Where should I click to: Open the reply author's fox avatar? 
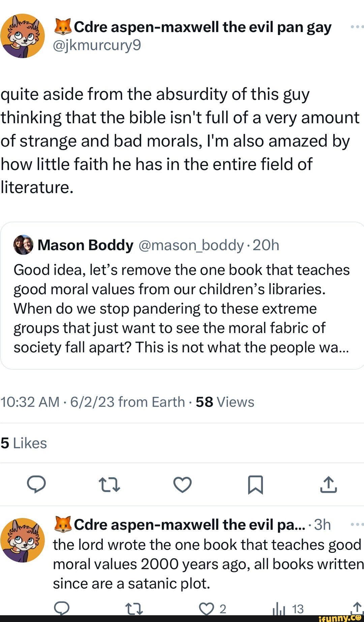[23, 540]
